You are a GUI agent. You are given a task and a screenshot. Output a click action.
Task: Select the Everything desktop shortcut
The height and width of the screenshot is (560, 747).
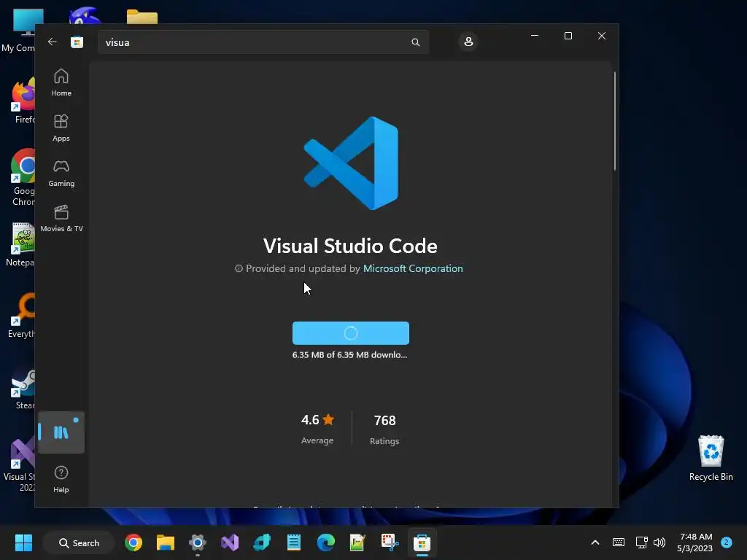(x=21, y=316)
